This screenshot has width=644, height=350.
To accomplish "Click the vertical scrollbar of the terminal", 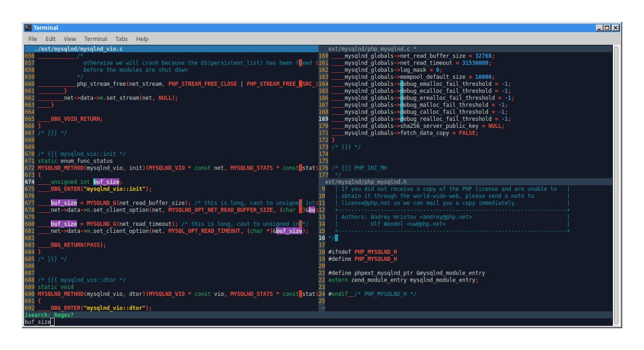I will (616, 185).
